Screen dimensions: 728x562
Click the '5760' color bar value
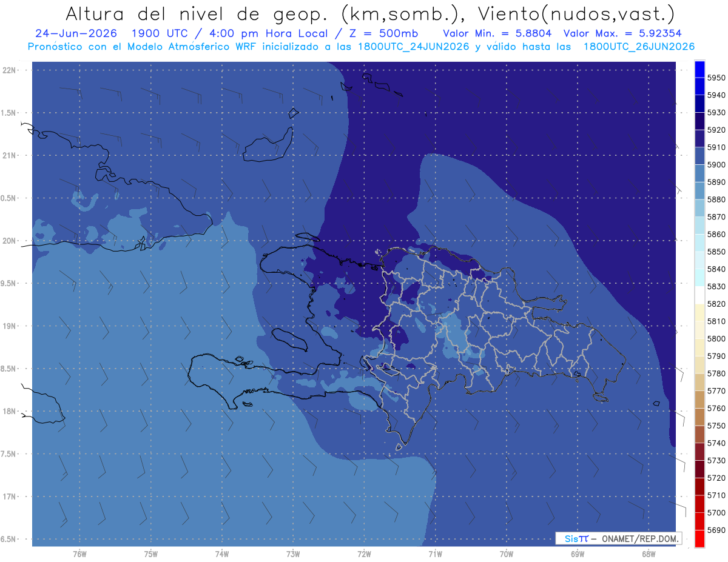click(x=716, y=408)
